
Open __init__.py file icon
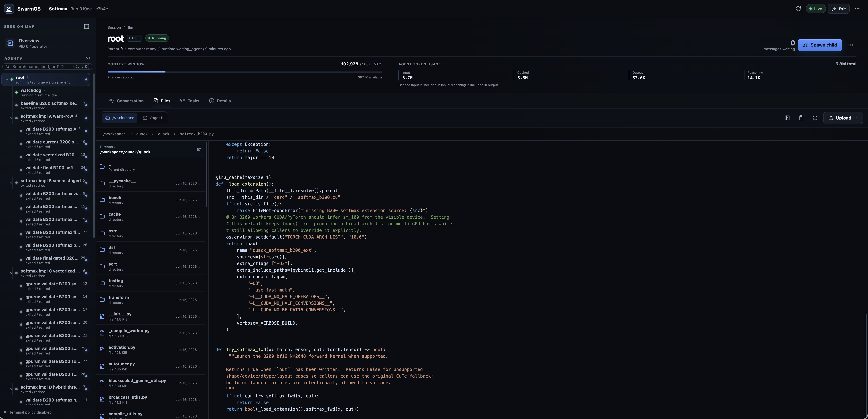pos(102,316)
